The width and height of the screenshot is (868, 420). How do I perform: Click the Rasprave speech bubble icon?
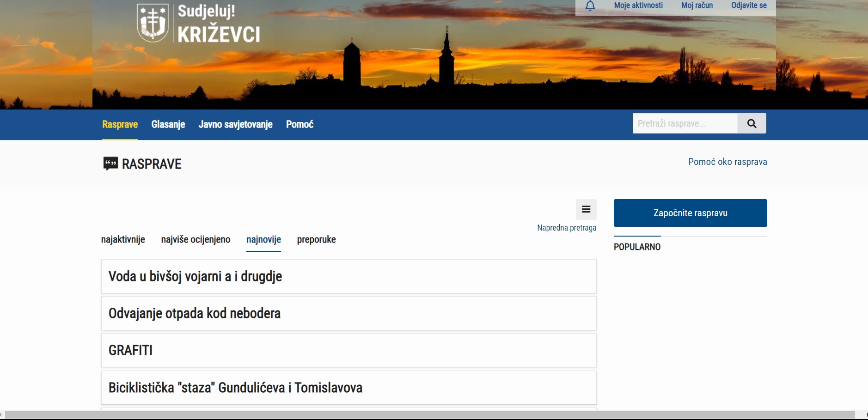pyautogui.click(x=110, y=164)
